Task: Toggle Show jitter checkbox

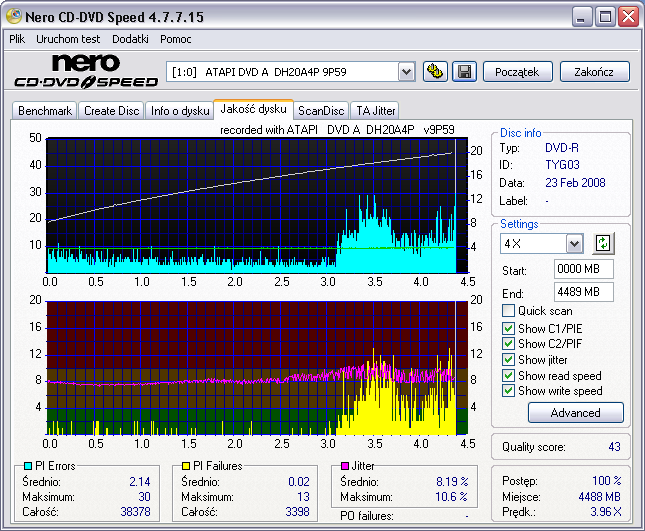Action: [508, 359]
